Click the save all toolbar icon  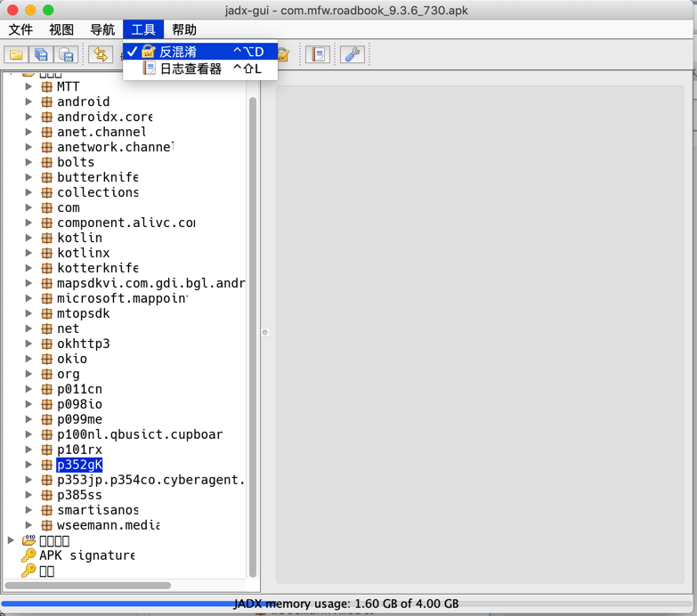[x=41, y=54]
